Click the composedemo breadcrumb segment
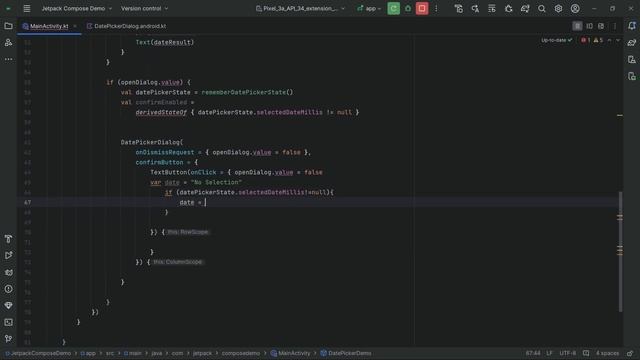This screenshot has height=360, width=640. point(241,353)
